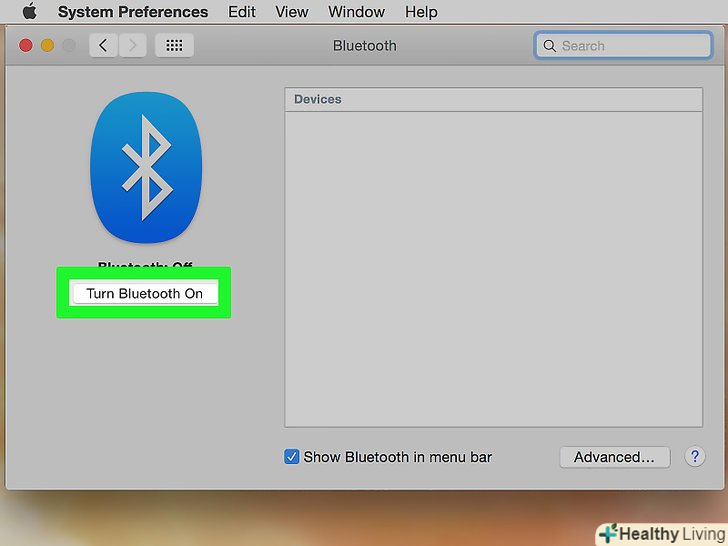
Task: Click the magnifying glass search icon
Action: [549, 46]
